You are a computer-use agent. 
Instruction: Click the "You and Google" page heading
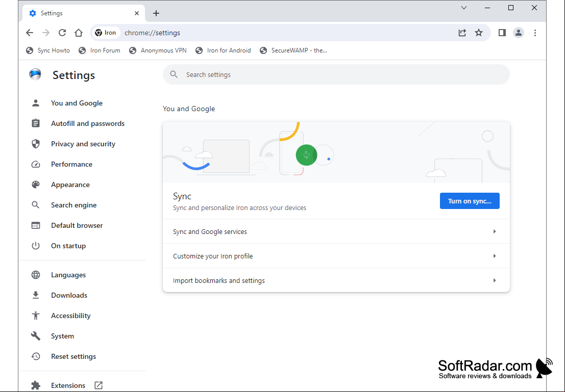coord(189,109)
